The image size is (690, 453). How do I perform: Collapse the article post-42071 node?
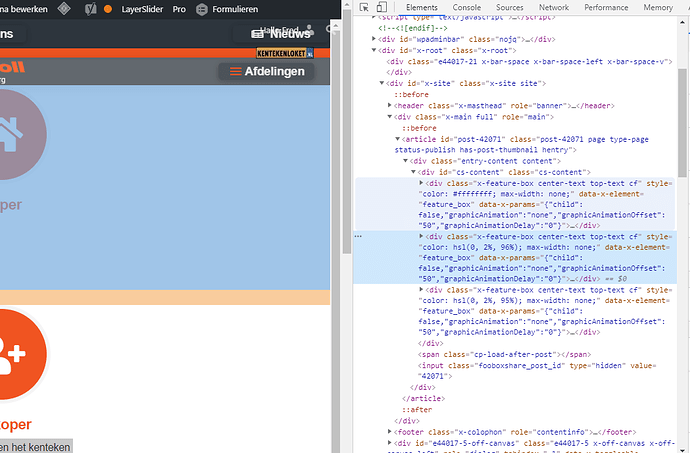tap(397, 139)
